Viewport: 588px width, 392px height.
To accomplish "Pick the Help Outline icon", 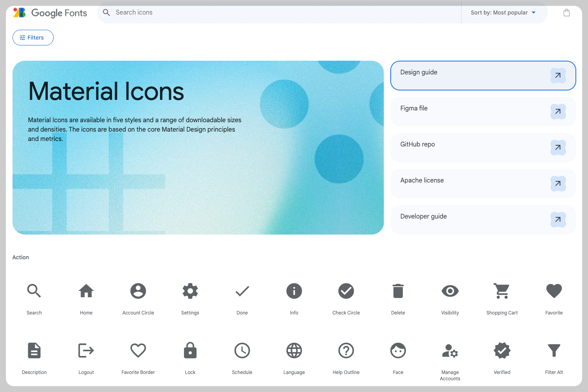I will coord(346,350).
